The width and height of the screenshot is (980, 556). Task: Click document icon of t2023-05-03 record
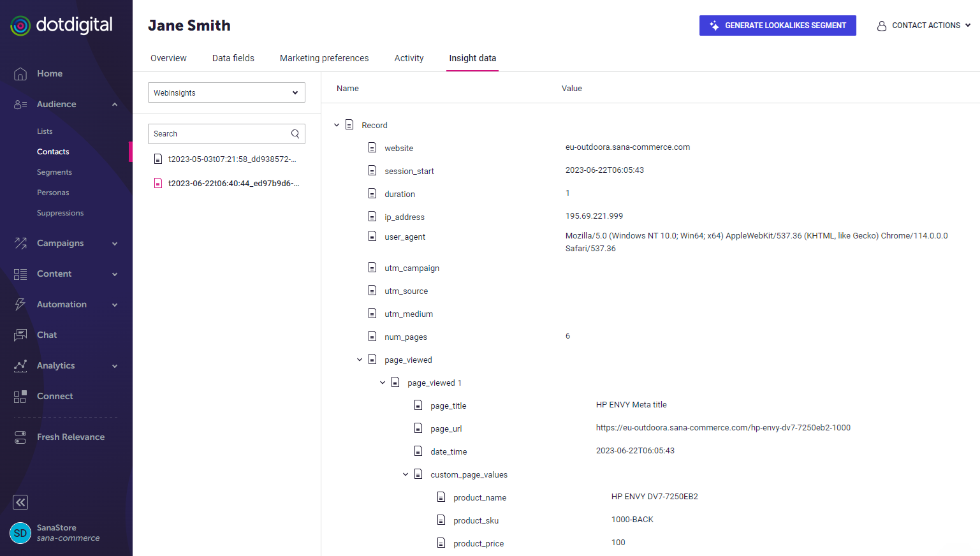pyautogui.click(x=158, y=159)
